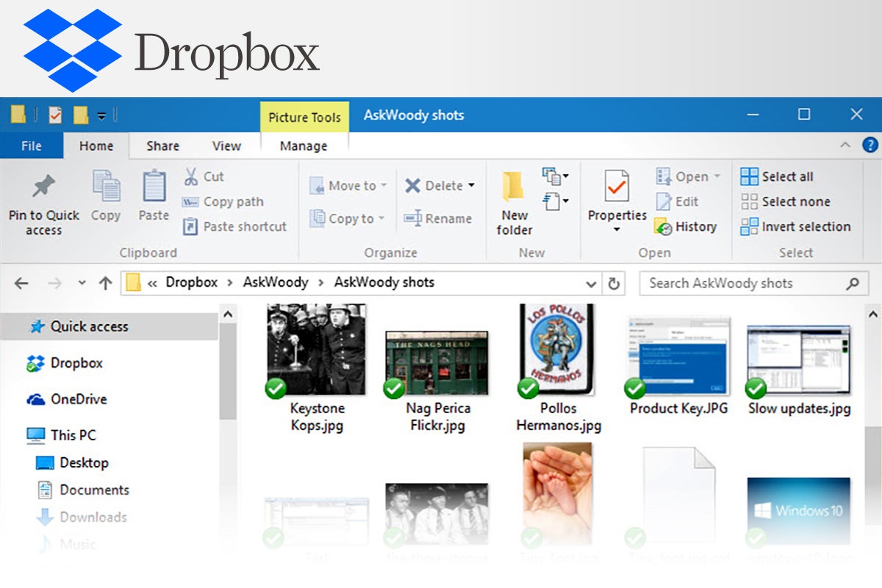The image size is (882, 588).
Task: Go to AskWoody in the address breadcrumb
Action: point(276,282)
